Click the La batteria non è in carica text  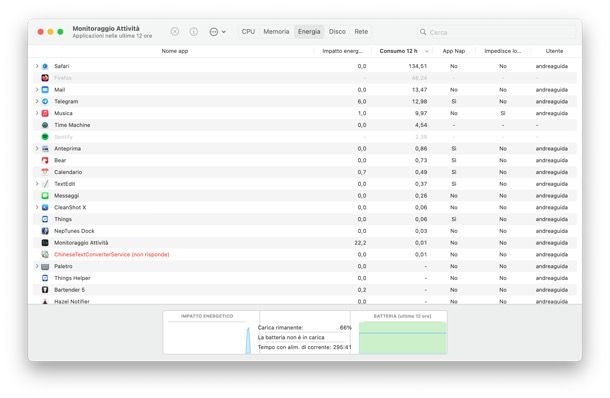click(x=291, y=337)
